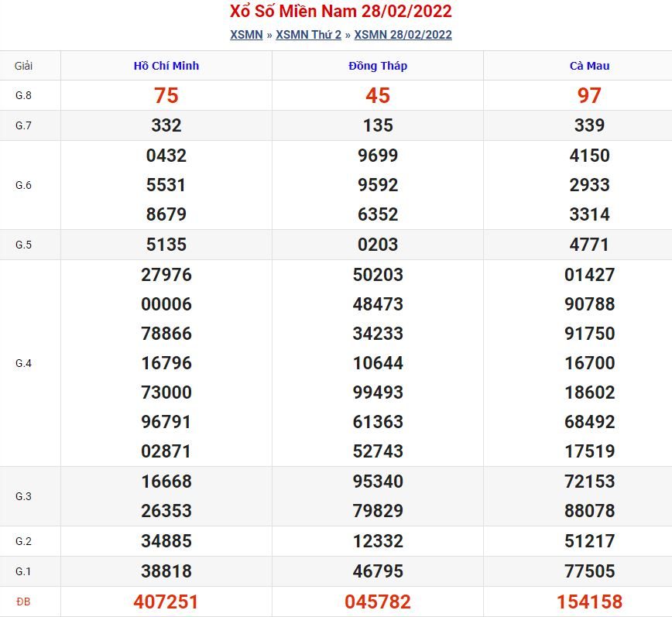Click the Hồ Chí Minh column header
The width and height of the screenshot is (672, 617).
click(x=166, y=66)
